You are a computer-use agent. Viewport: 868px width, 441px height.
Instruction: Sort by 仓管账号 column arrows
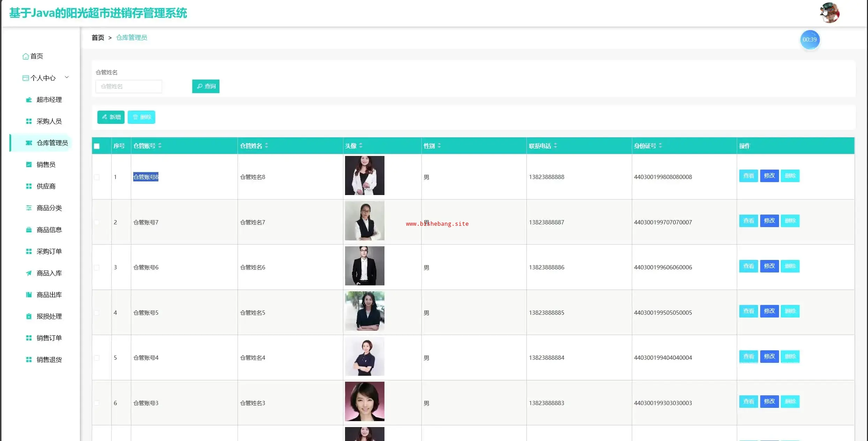coord(160,145)
